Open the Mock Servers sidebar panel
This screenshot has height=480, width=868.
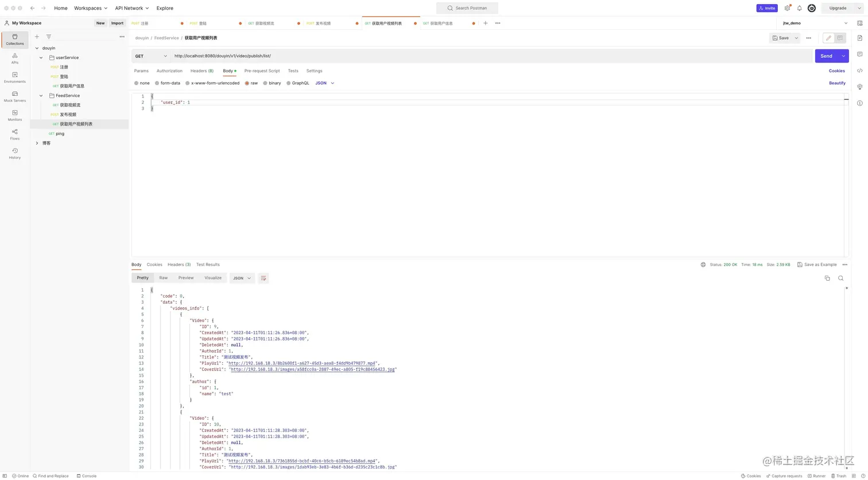coord(15,96)
